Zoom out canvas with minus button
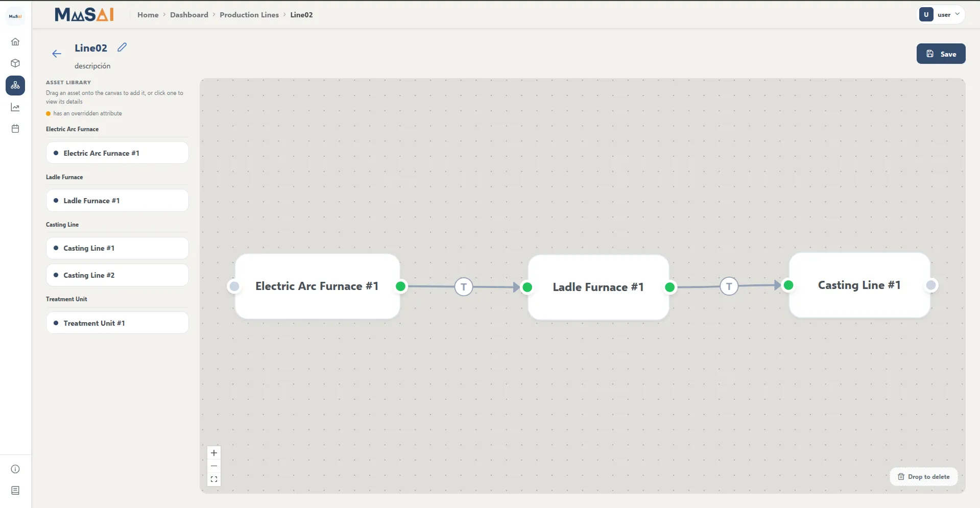Viewport: 980px width, 508px height. [214, 466]
